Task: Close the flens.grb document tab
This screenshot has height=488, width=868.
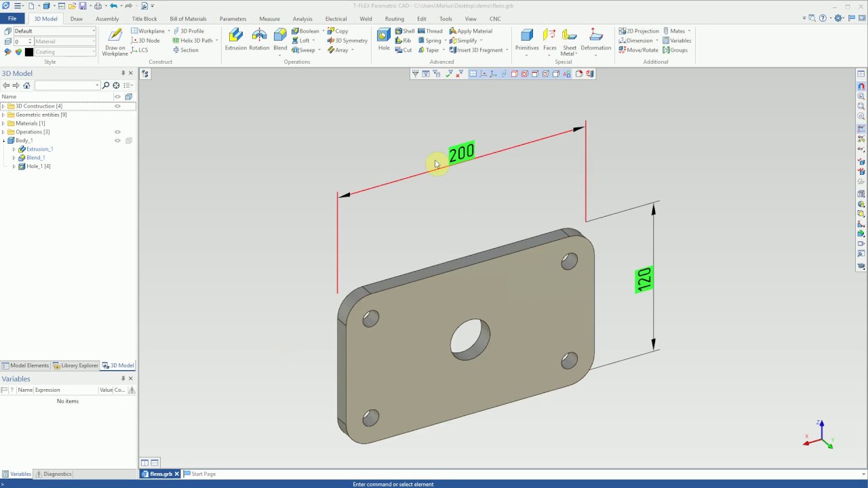Action: tap(177, 474)
